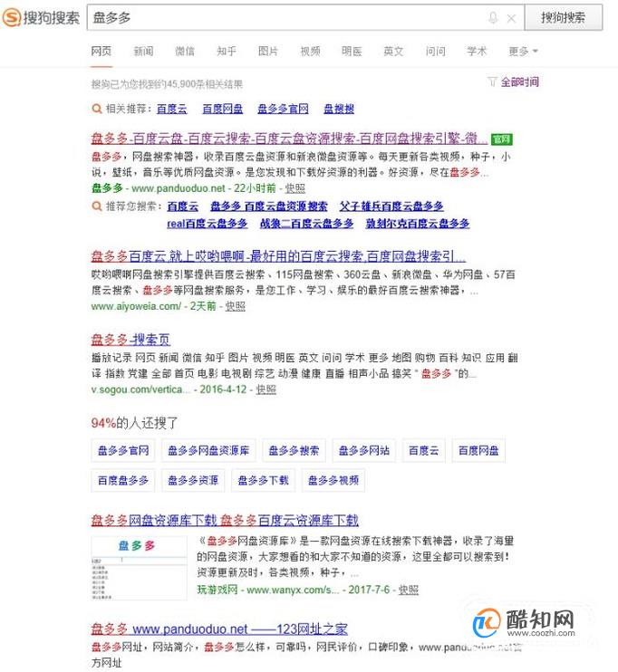
Task: Click 父子雄兵百度云盘多多 suggestion
Action: pos(391,206)
